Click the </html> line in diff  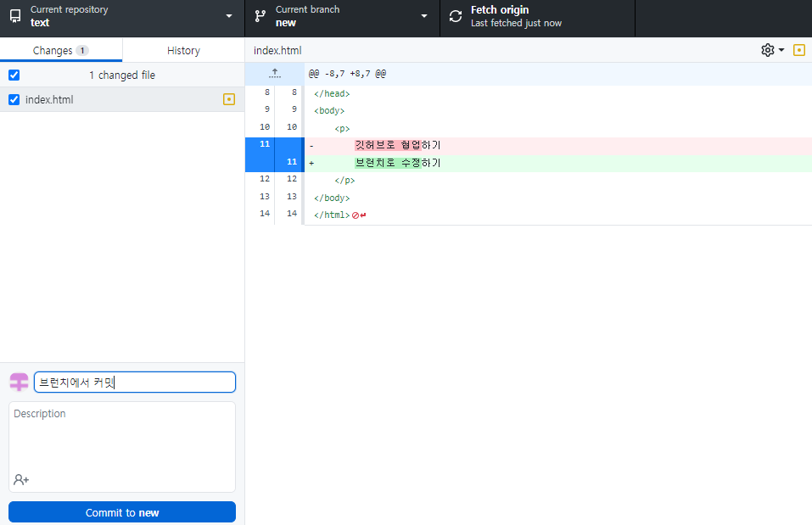coord(332,215)
